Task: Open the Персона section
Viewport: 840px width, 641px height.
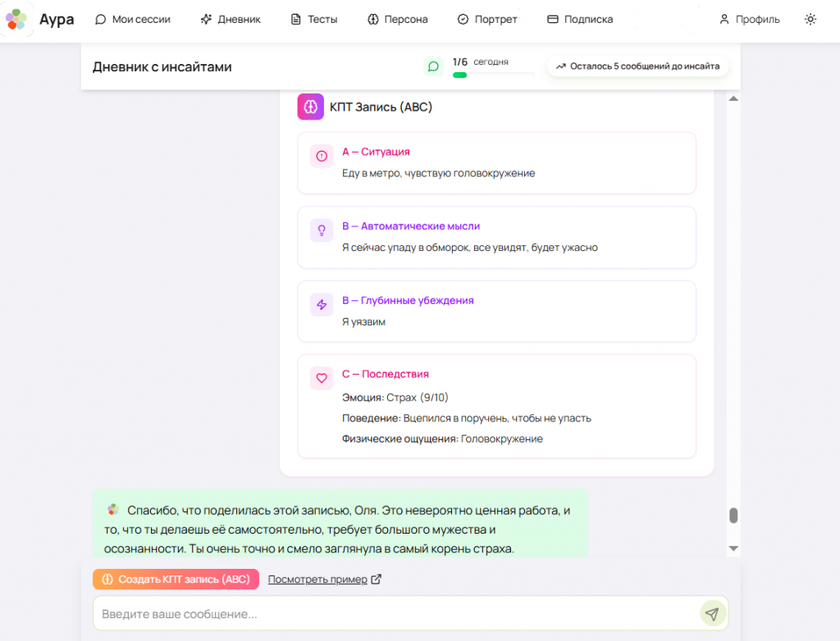Action: (x=397, y=19)
